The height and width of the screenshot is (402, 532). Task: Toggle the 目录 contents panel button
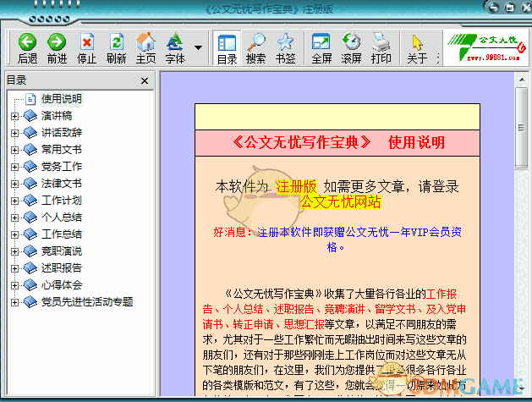coord(227,48)
